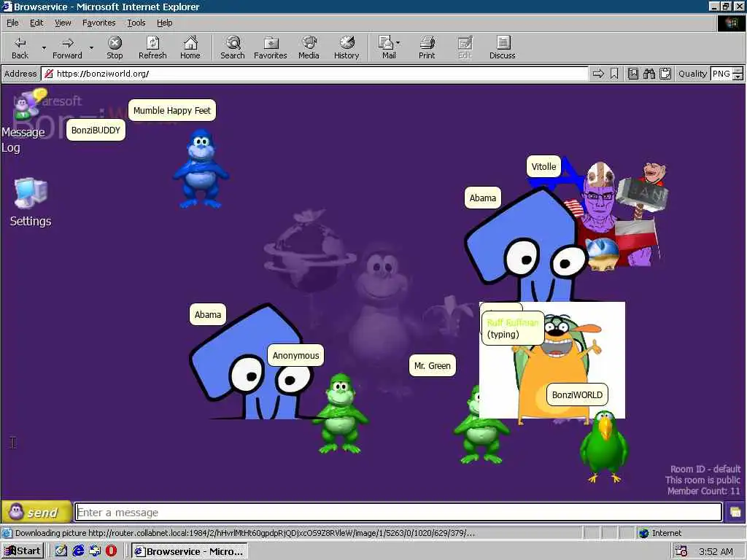
Task: Click the Member Count: 11 text
Action: point(704,491)
